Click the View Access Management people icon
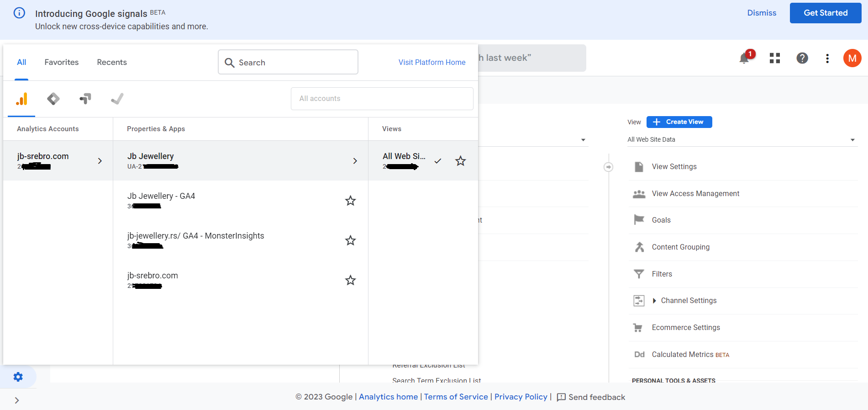Image resolution: width=868 pixels, height=410 pixels. 639,194
